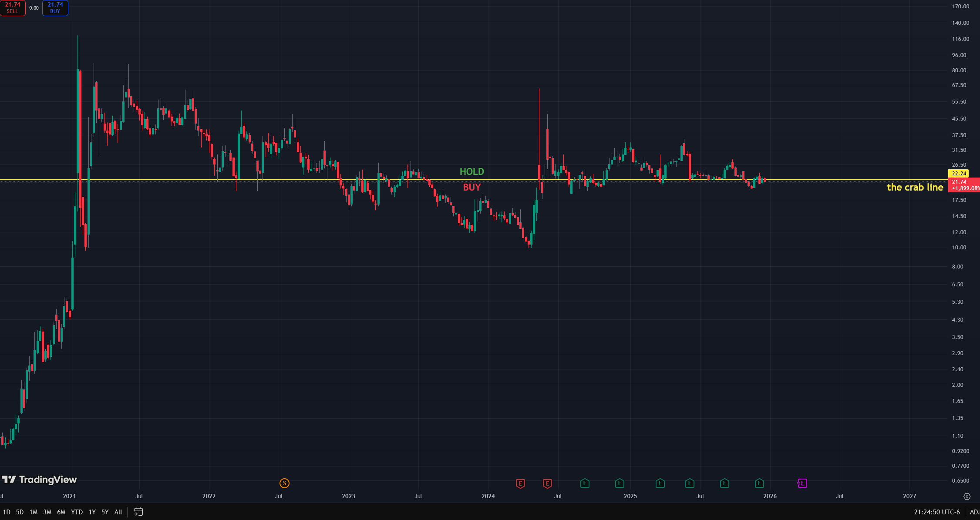Viewport: 980px width, 520px height.
Task: Select the green HOLD text annotation
Action: [471, 171]
